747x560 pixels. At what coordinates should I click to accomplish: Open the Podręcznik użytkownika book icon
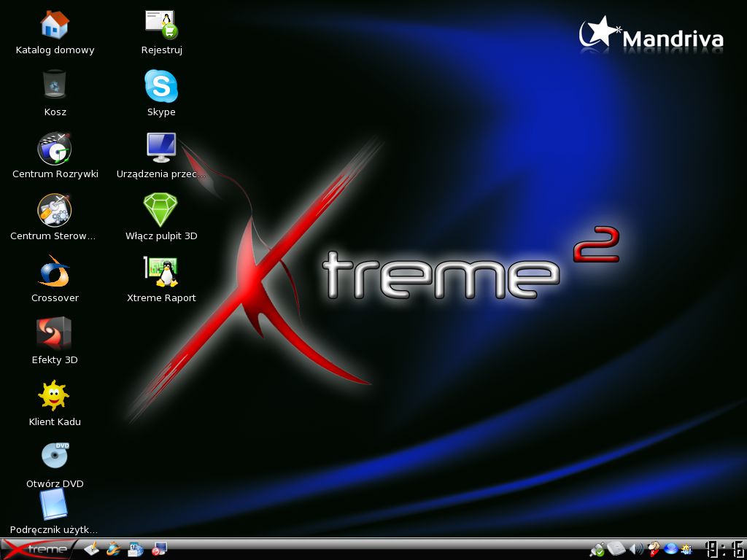point(54,505)
